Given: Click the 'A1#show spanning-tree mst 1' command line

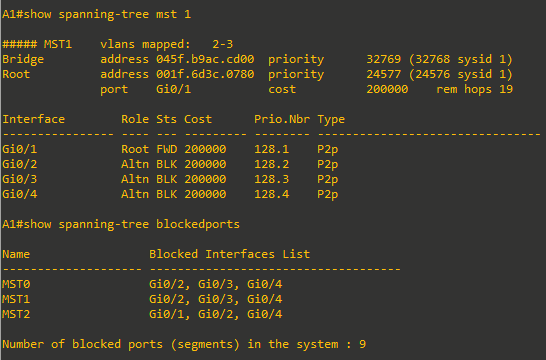Looking at the screenshot, I should 96,14.
